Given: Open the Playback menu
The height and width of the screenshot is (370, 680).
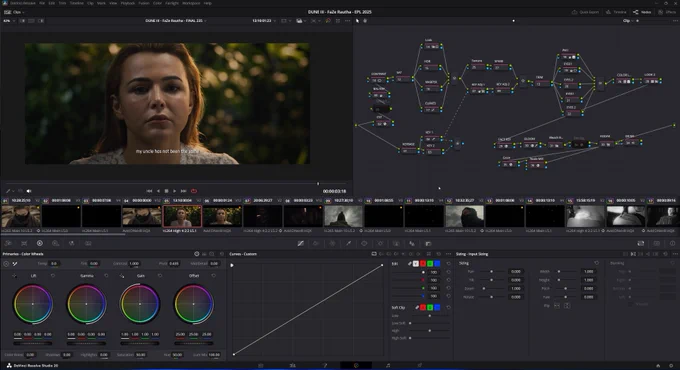Looking at the screenshot, I should coord(128,3).
